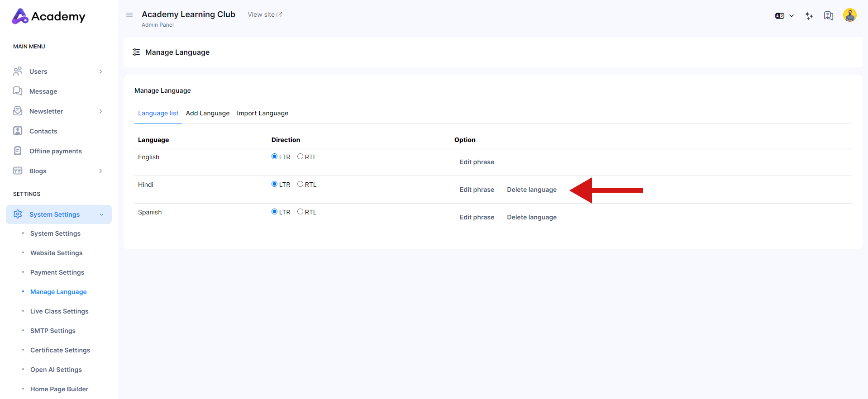Click the Message icon in sidebar
Screen dimensions: 868x399
coord(18,91)
